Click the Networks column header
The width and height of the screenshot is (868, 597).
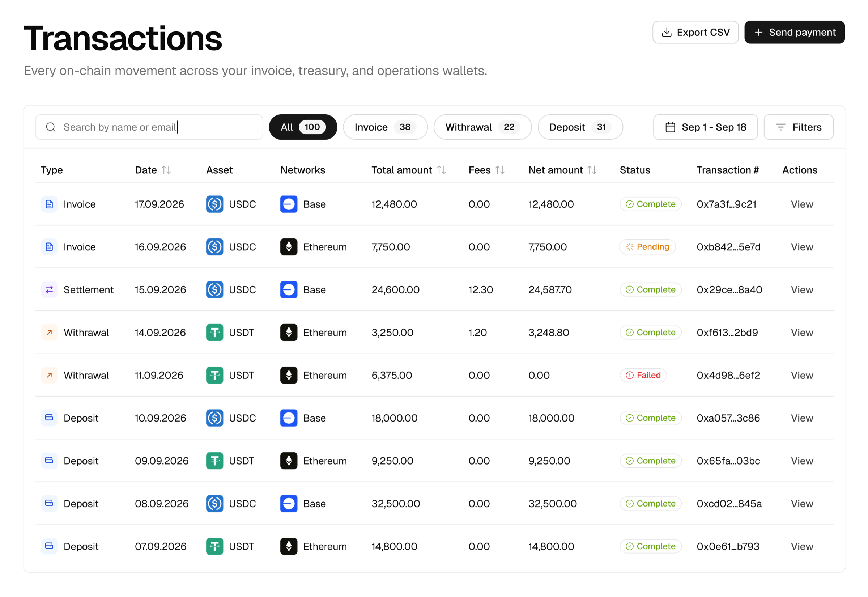pyautogui.click(x=303, y=170)
